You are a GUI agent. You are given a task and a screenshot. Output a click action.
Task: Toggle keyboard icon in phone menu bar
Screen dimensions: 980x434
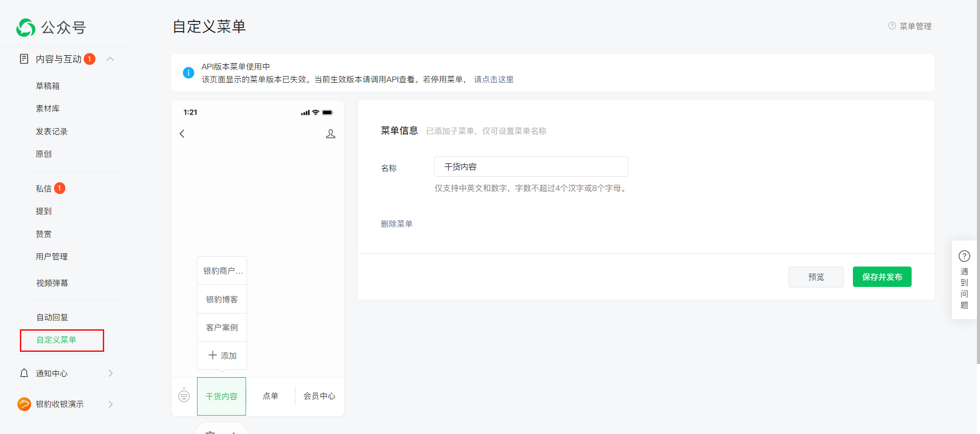click(x=184, y=396)
